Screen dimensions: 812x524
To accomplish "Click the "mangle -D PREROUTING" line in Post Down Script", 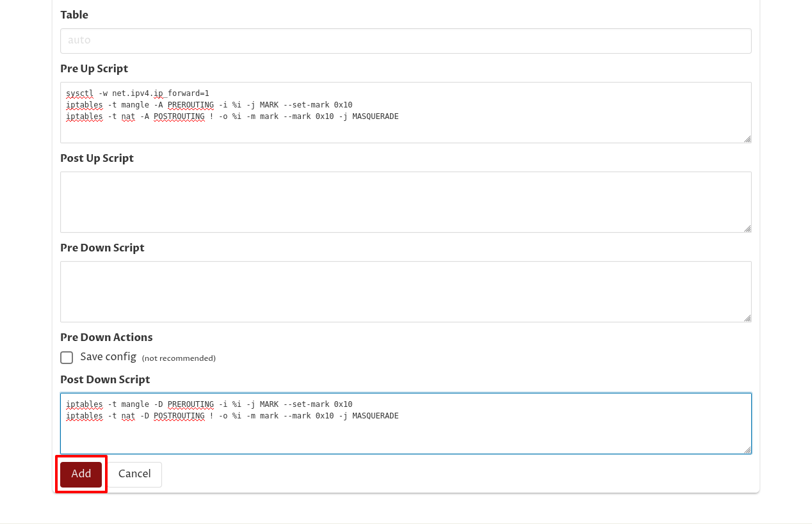I will (x=209, y=404).
